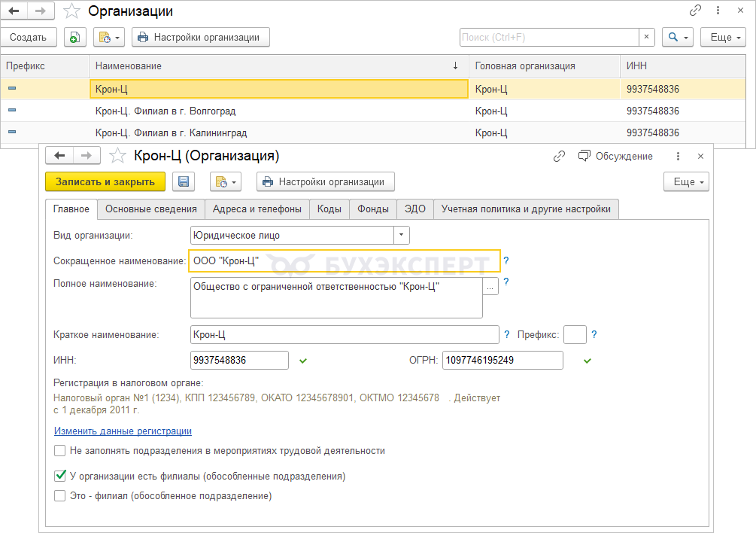Clear the search field with the X icon
Viewport: 756px width, 533px height.
coord(647,37)
